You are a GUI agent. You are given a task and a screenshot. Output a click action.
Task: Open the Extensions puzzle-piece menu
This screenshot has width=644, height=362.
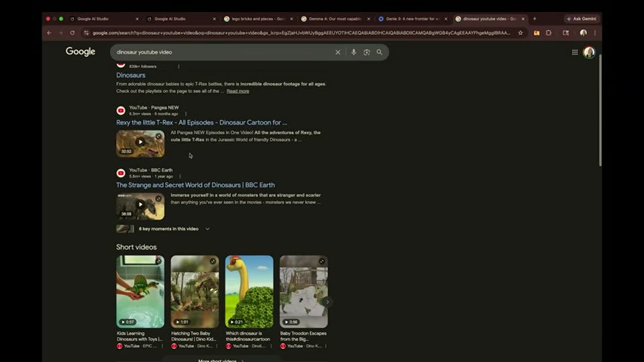549,33
